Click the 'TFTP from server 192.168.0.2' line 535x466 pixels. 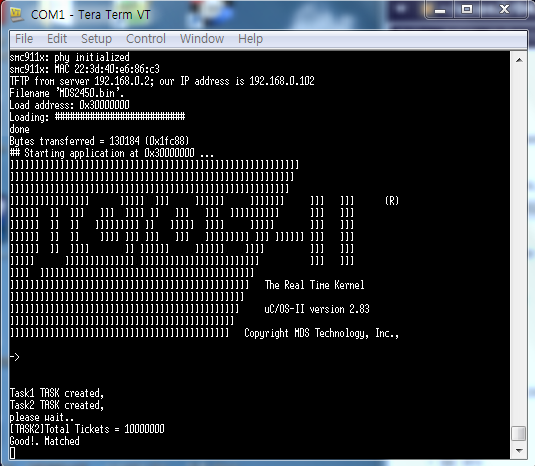click(x=162, y=81)
